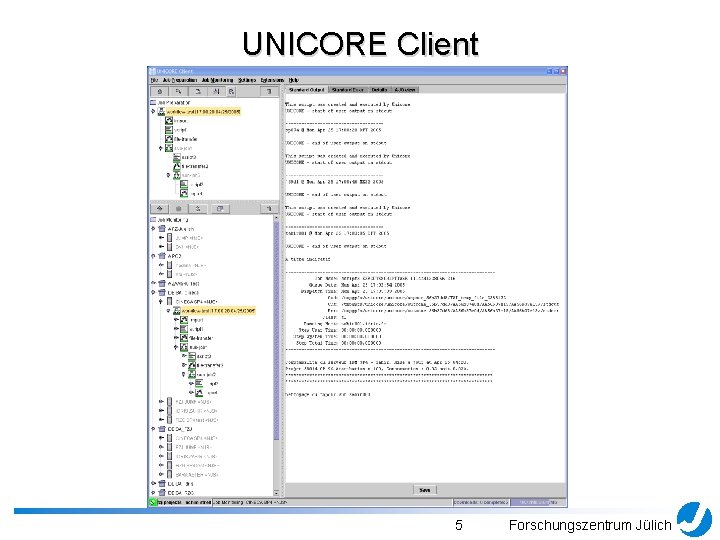The image size is (720, 540).
Task: Select the file transfer row in Job Preparation tree
Action: coord(181,139)
